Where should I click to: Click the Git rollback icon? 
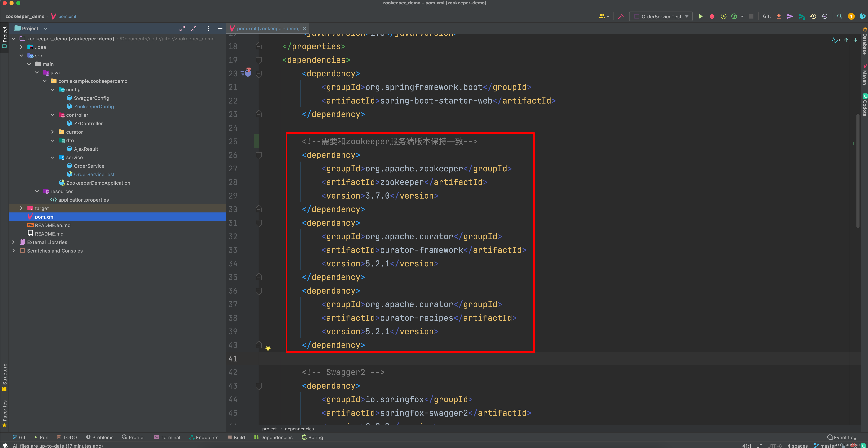[825, 16]
